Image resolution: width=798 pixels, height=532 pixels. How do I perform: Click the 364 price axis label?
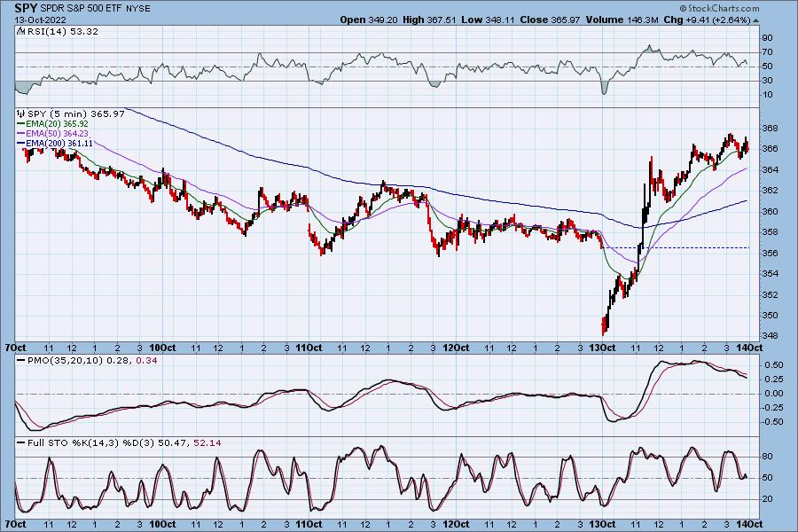[771, 169]
